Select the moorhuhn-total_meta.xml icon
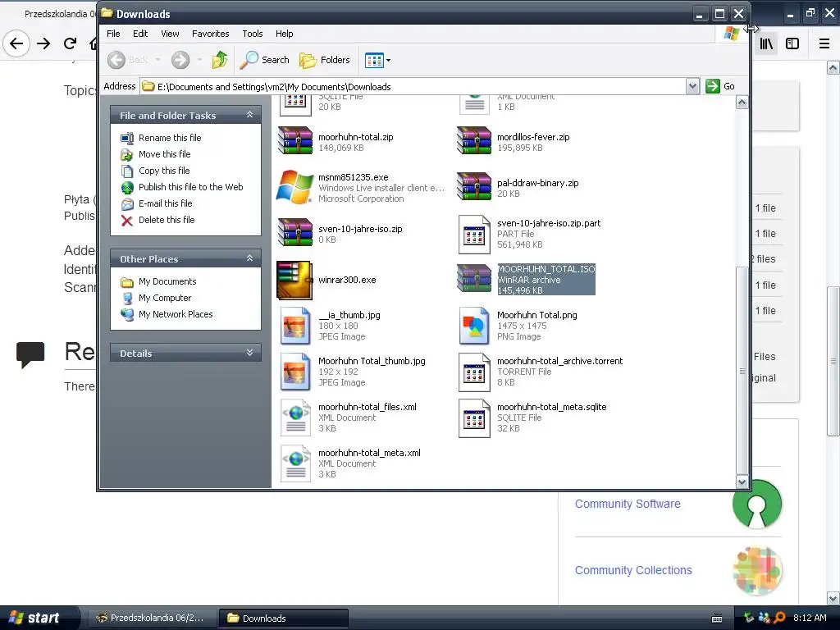This screenshot has height=630, width=840. coord(295,464)
